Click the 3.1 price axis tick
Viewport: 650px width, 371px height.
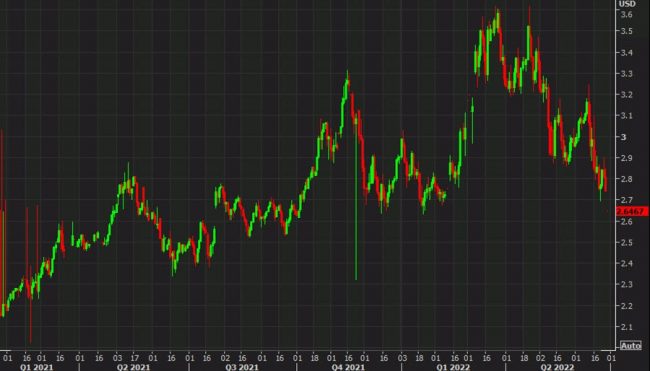[x=626, y=116]
